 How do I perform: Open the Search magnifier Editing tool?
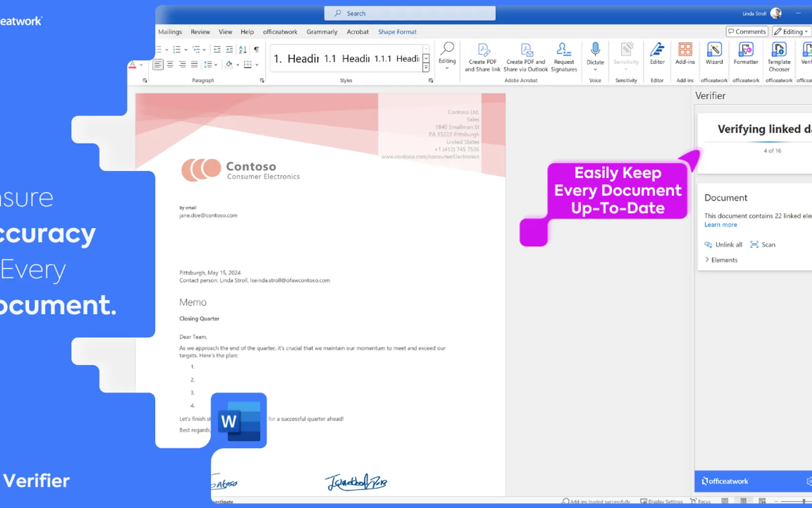[447, 55]
